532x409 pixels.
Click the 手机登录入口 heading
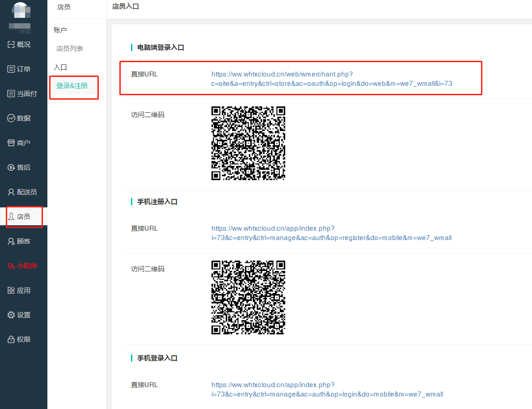(x=157, y=358)
